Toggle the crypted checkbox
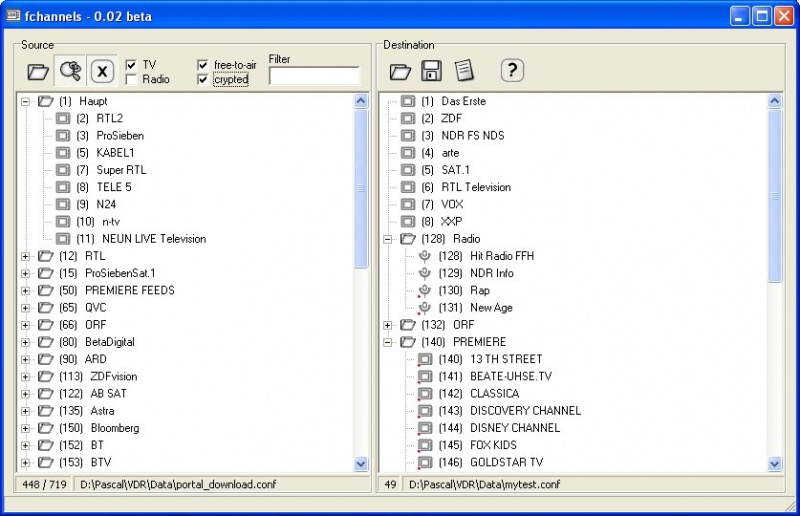Screen dimensions: 800x516 point(203,79)
